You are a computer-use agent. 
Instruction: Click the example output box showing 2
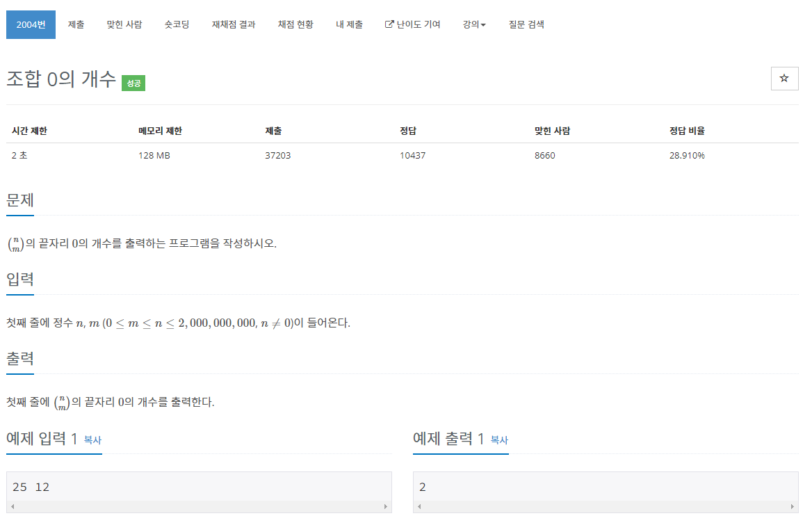(605, 487)
